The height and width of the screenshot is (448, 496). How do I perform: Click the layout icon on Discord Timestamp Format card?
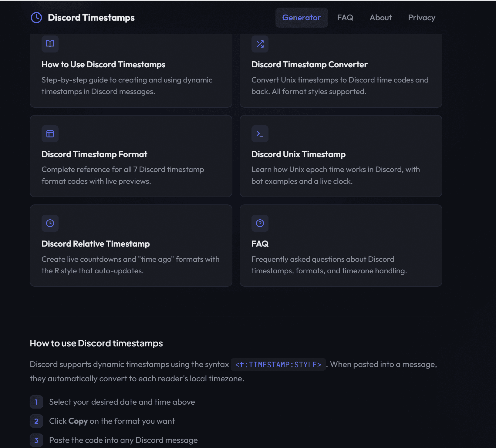(50, 133)
